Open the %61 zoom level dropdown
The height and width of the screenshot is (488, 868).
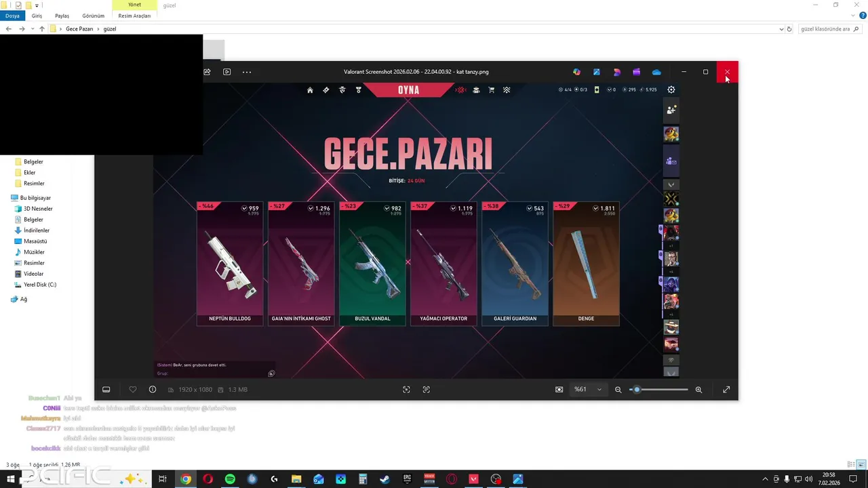(588, 390)
